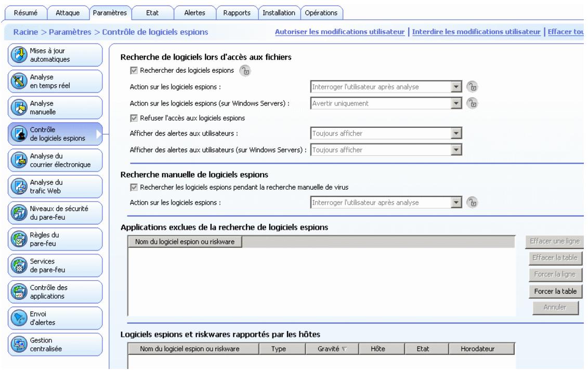Go to the Rapports tab
588x370 pixels.
237,13
